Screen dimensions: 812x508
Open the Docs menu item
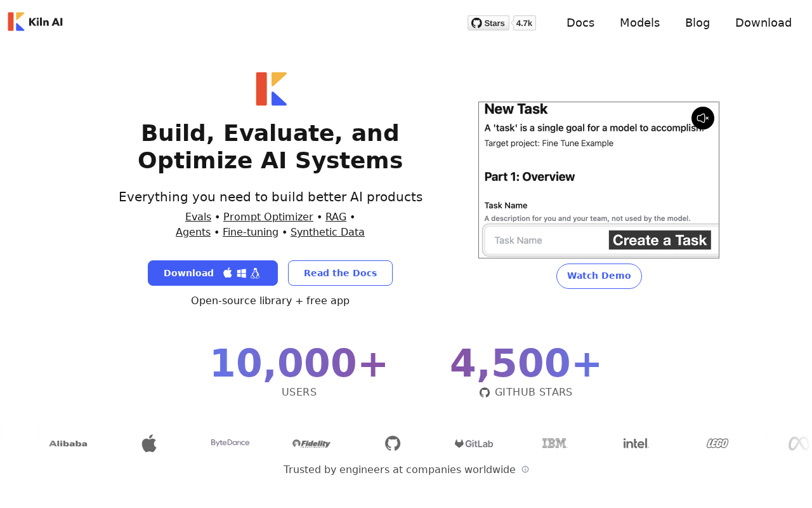[x=580, y=23]
